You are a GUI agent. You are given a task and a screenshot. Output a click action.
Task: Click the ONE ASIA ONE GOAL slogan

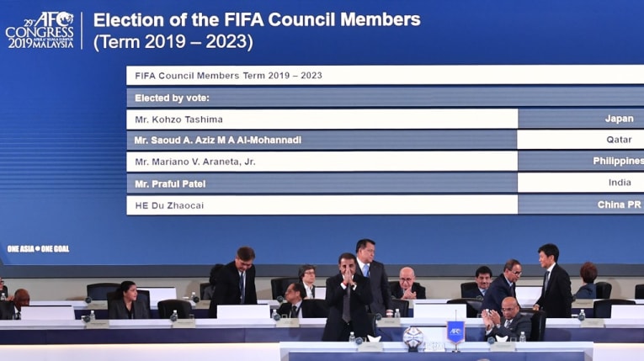(38, 249)
